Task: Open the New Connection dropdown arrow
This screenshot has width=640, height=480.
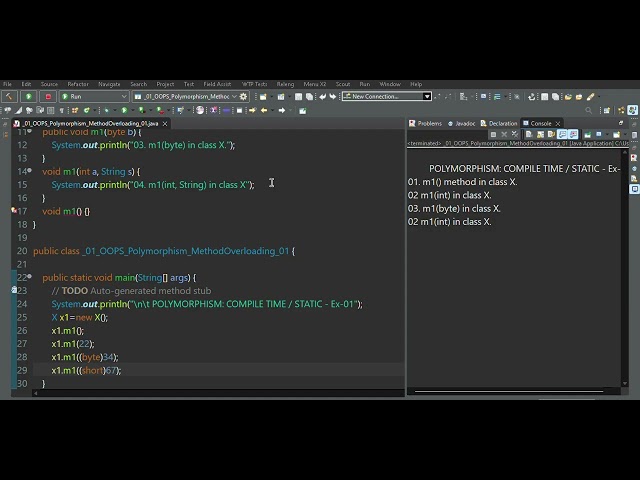Action: click(x=427, y=96)
